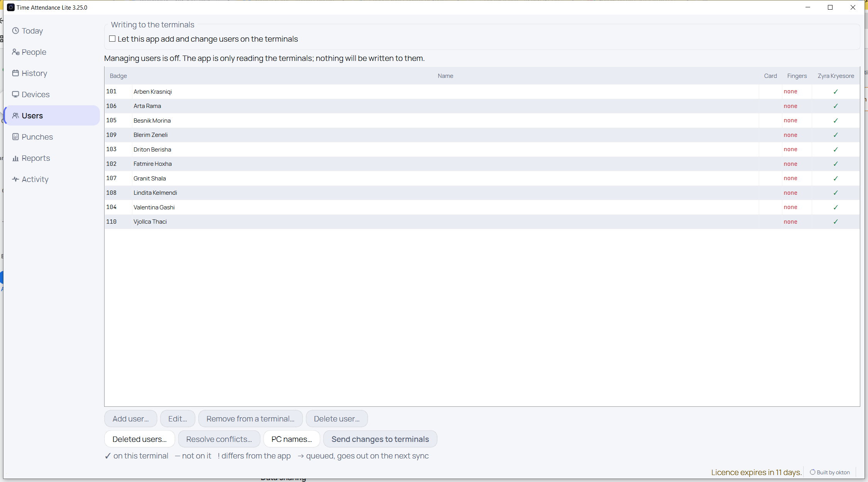Go to the People section
Screen dimensions: 868x482
pos(52,52)
